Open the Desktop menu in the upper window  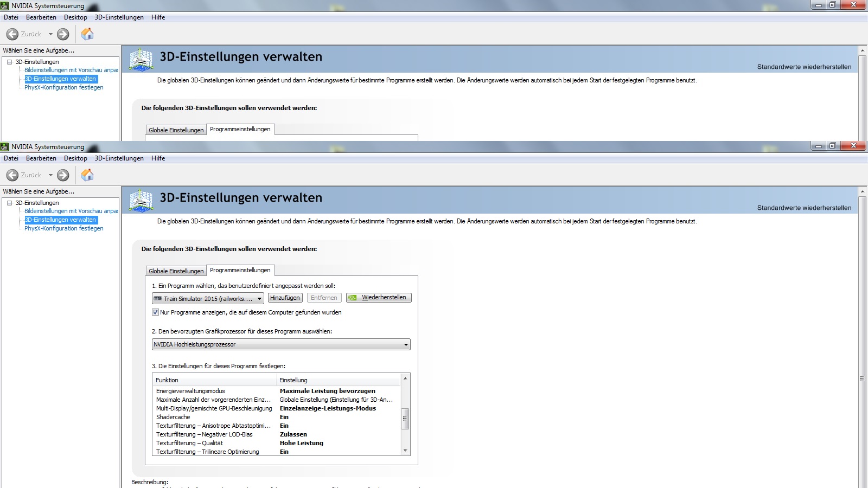click(x=75, y=17)
